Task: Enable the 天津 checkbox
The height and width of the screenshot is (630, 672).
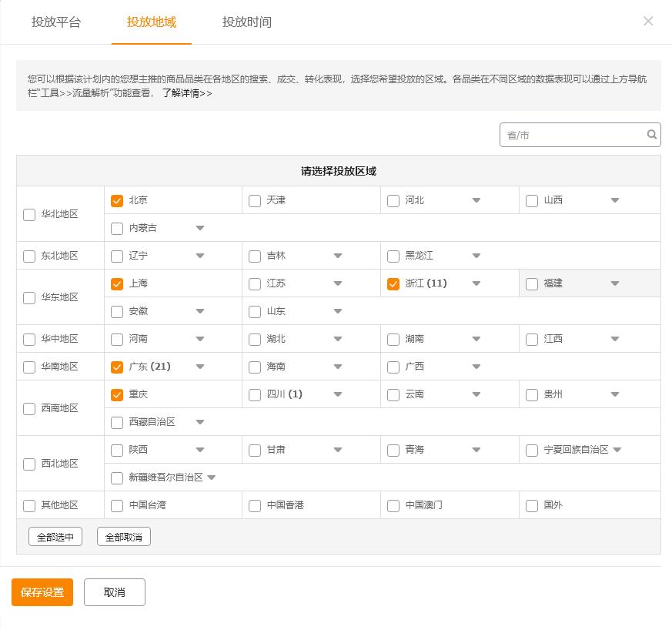Action: pyautogui.click(x=255, y=200)
